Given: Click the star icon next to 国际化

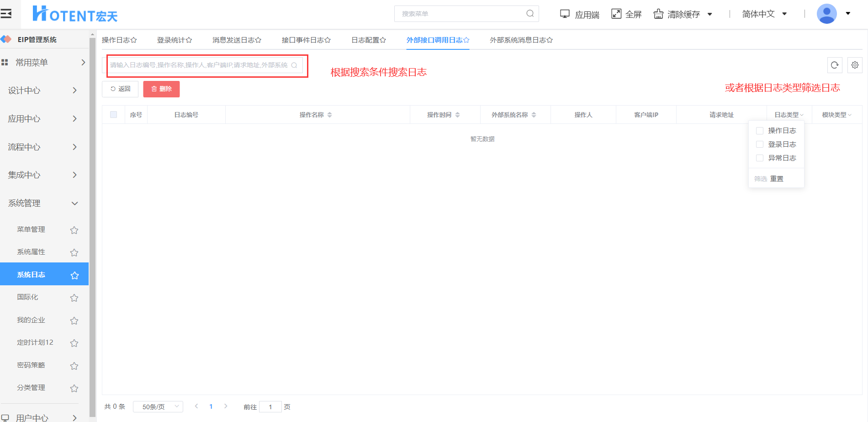Looking at the screenshot, I should (74, 298).
